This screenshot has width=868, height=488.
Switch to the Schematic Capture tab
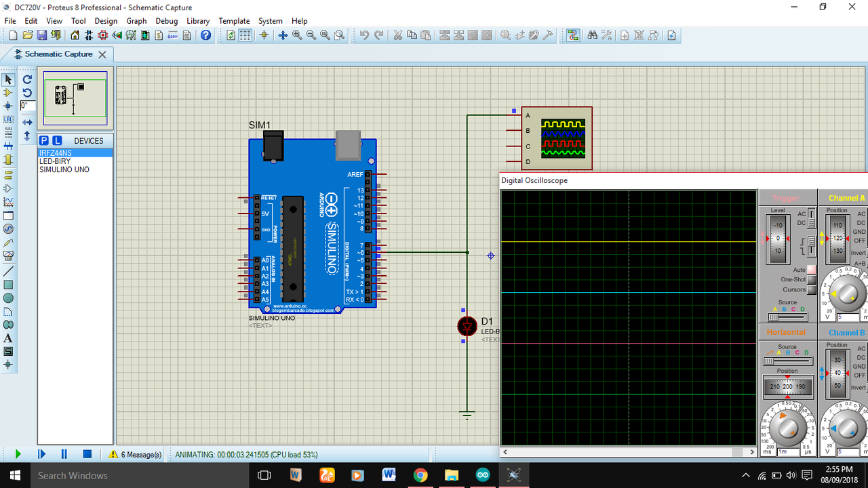point(58,54)
